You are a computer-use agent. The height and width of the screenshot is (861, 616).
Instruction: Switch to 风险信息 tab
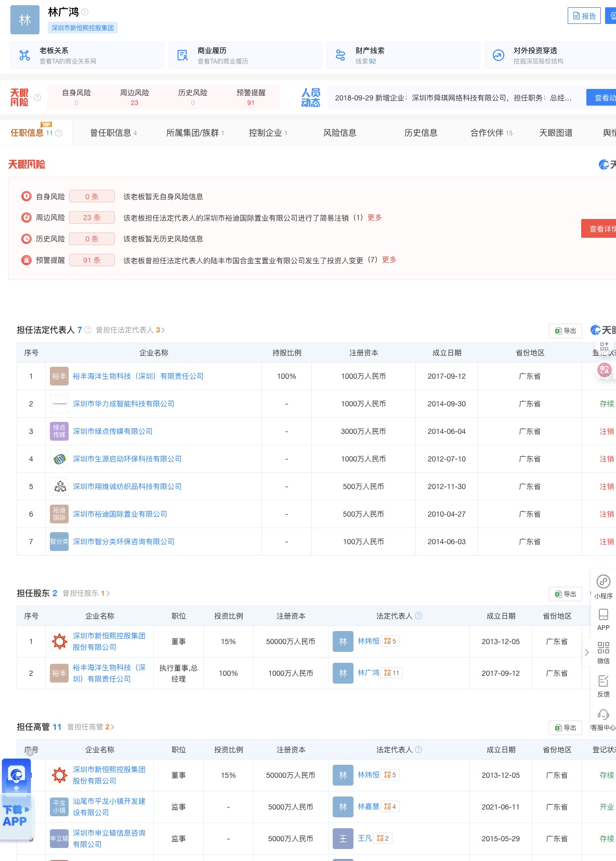pos(340,133)
